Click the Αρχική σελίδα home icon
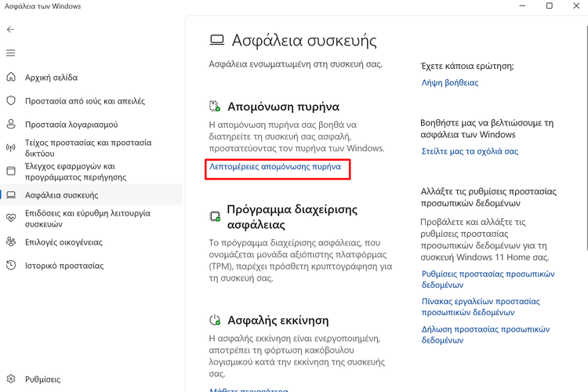This screenshot has height=392, width=588. [x=11, y=78]
